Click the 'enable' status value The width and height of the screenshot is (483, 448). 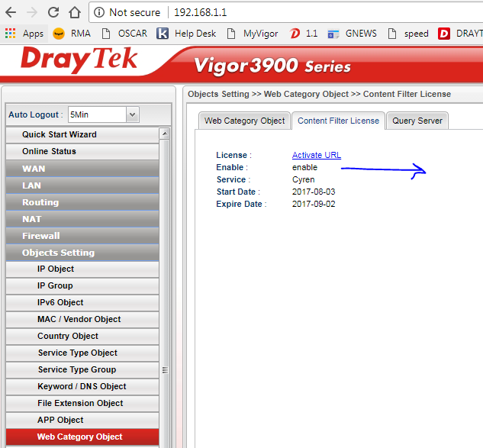pyautogui.click(x=304, y=167)
